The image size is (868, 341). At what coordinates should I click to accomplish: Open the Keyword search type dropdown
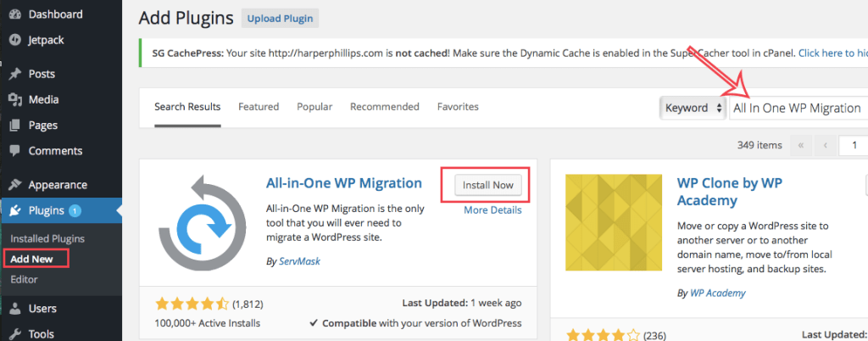coord(693,108)
